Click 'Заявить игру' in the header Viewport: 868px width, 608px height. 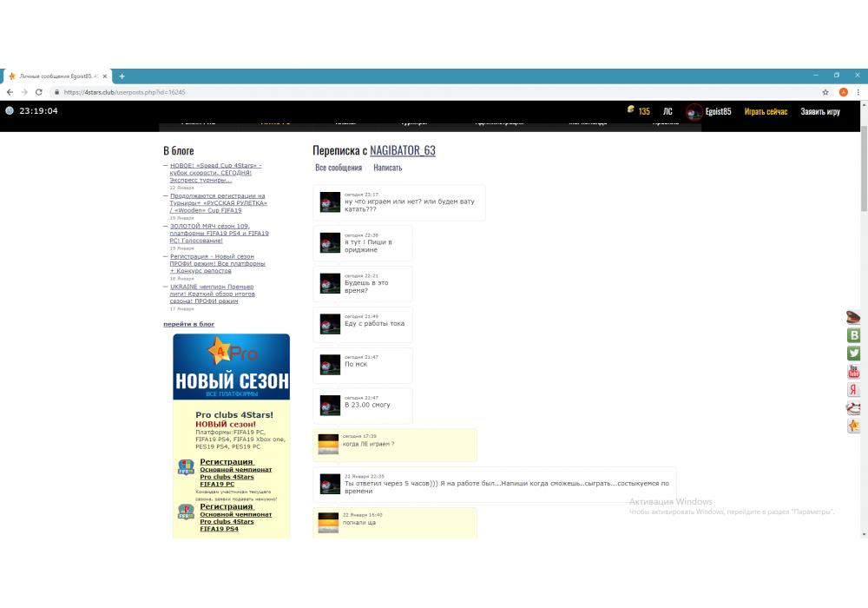coord(820,111)
